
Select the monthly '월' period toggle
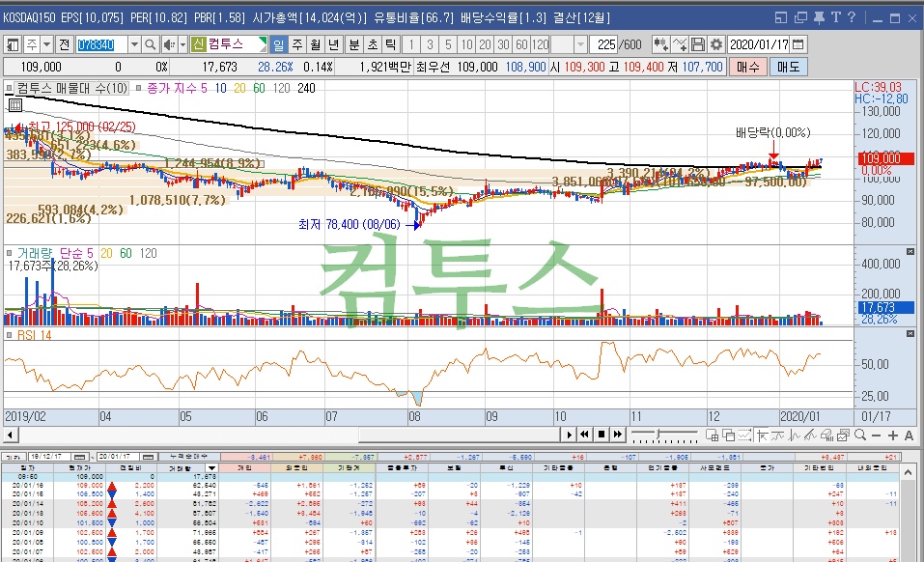[x=316, y=44]
